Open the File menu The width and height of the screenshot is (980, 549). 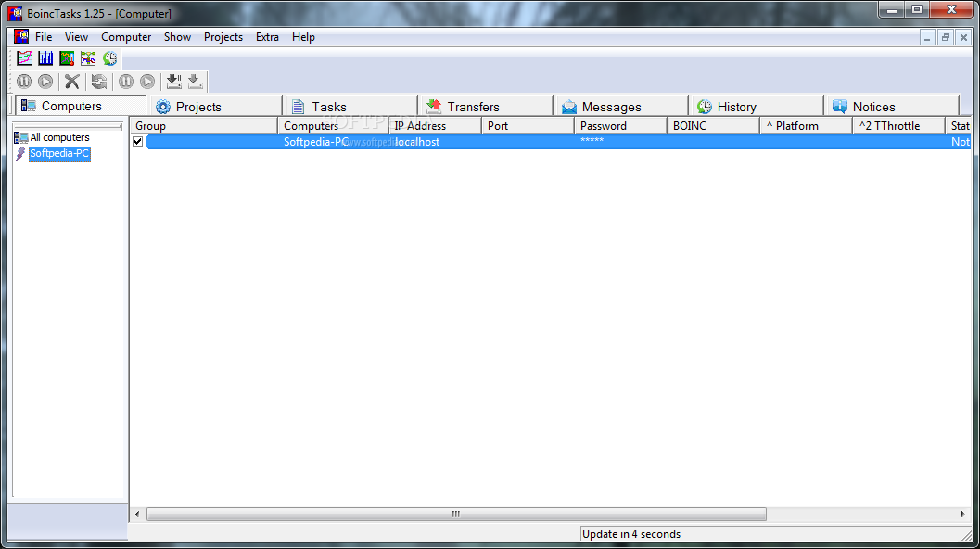coord(44,37)
